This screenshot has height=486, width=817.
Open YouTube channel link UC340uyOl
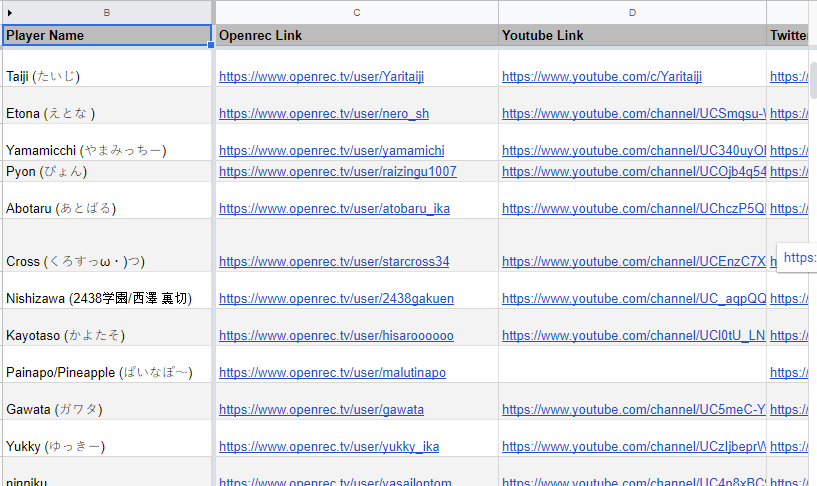[x=634, y=151]
